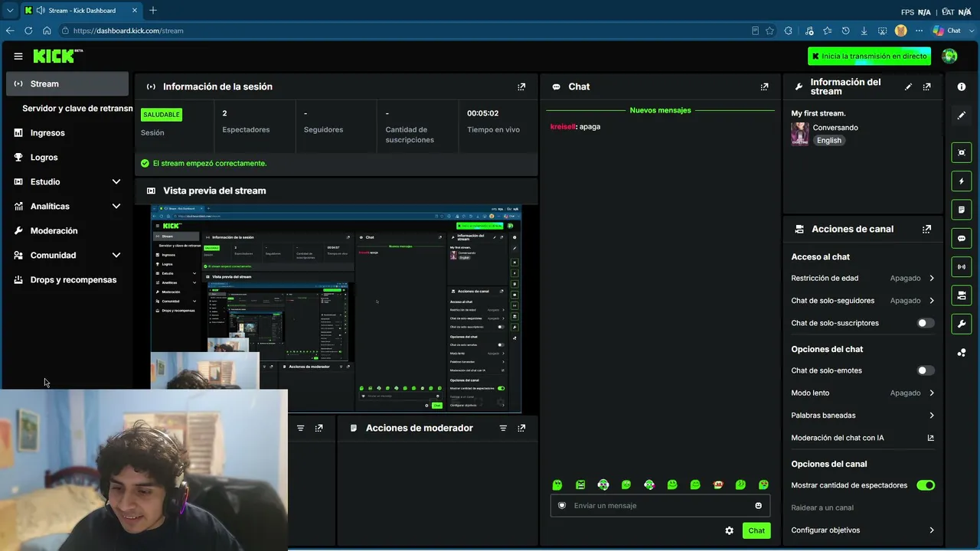
Task: Click the kreisell username in chat
Action: click(x=563, y=126)
